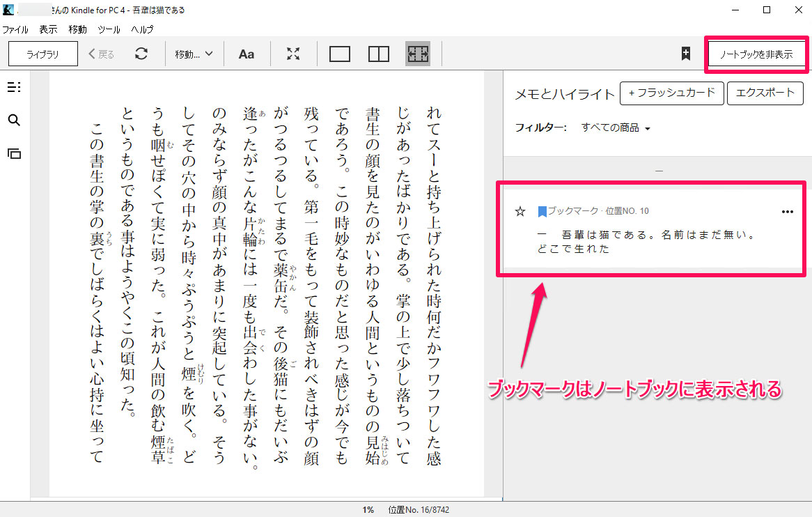Add a bookmark to this page

[x=686, y=54]
